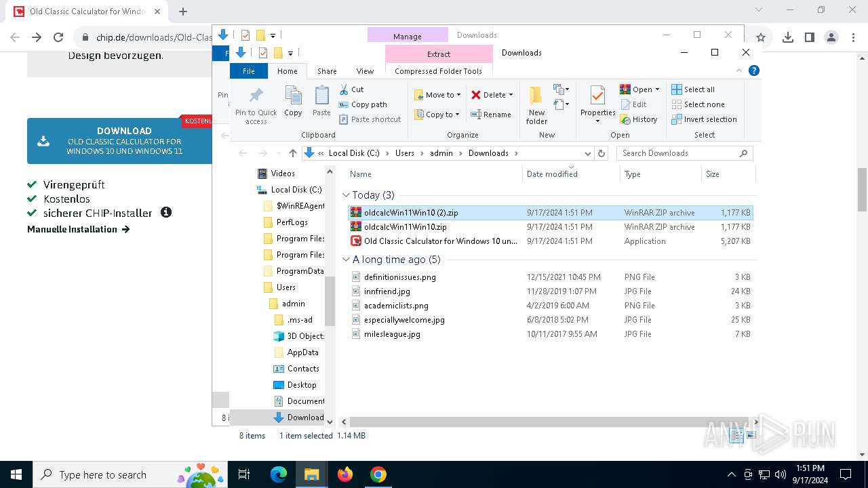
Task: Cut the selected file using the scissors
Action: pyautogui.click(x=351, y=89)
